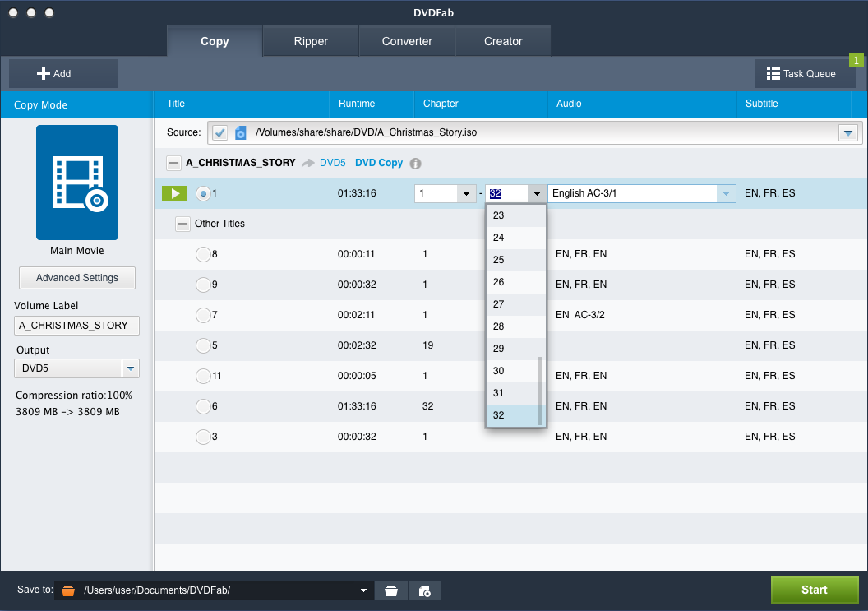Image resolution: width=868 pixels, height=611 pixels.
Task: Click the Advanced Settings button
Action: tap(77, 278)
